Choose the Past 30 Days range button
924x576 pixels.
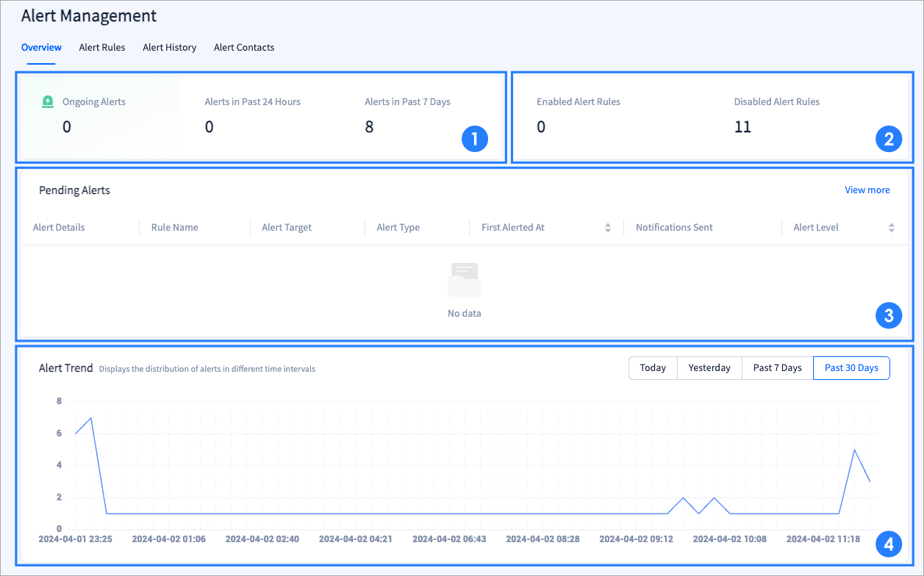(x=851, y=368)
